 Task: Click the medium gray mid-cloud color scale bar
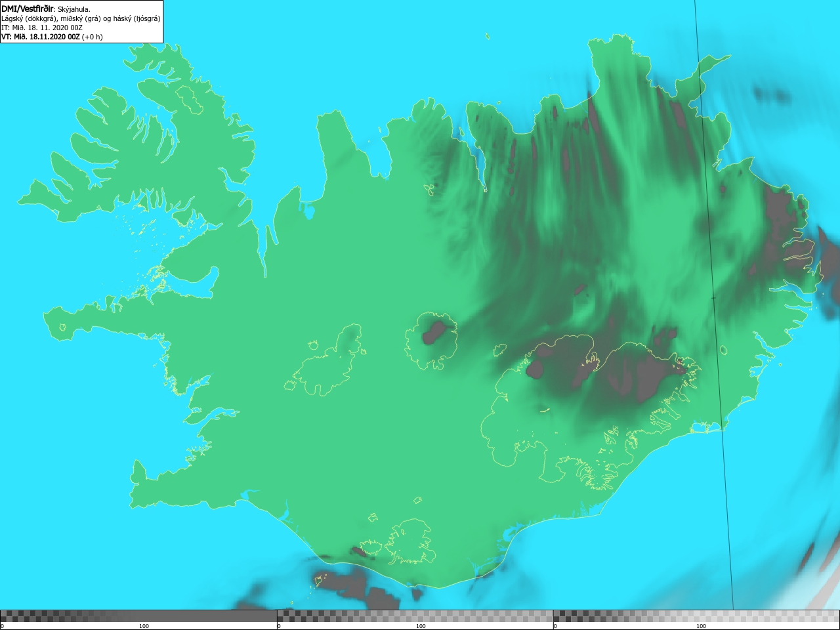click(x=415, y=616)
